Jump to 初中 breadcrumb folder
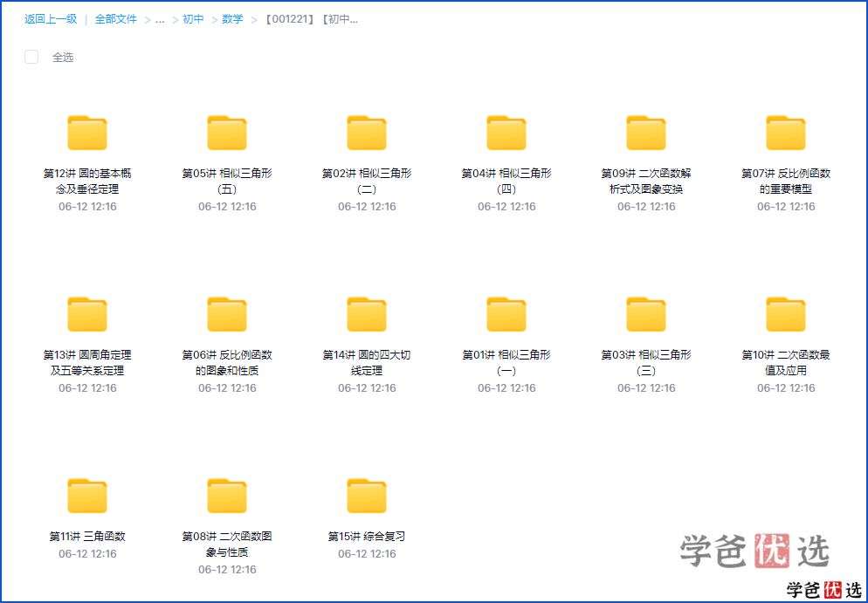Viewport: 868px width, 603px height. pyautogui.click(x=193, y=19)
